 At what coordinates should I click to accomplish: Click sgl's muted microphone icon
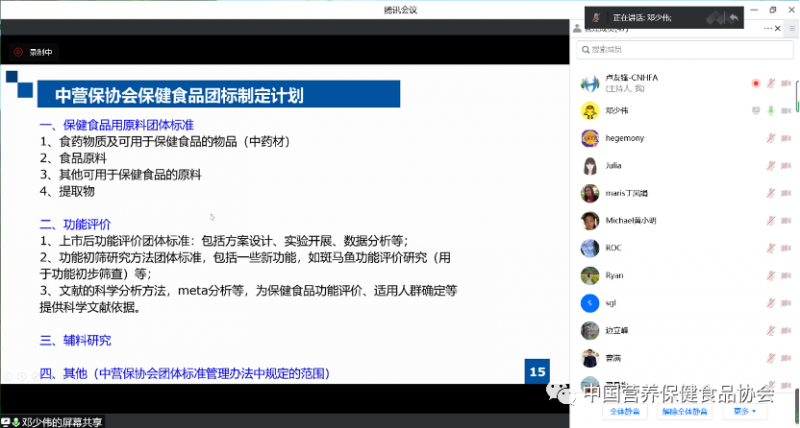pyautogui.click(x=771, y=303)
